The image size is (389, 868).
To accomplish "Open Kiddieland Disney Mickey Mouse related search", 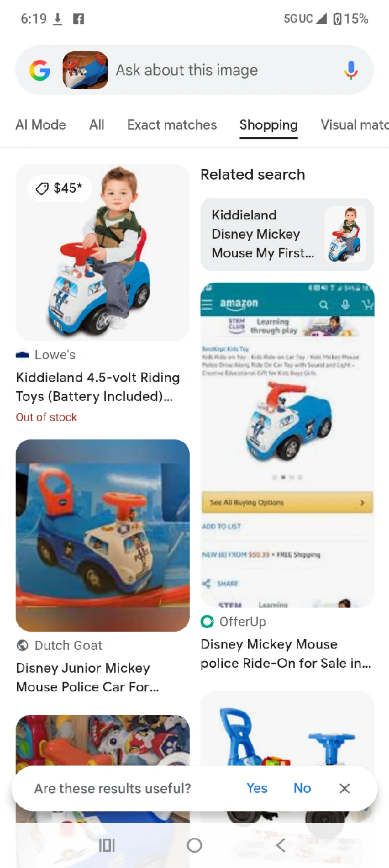I will point(287,234).
